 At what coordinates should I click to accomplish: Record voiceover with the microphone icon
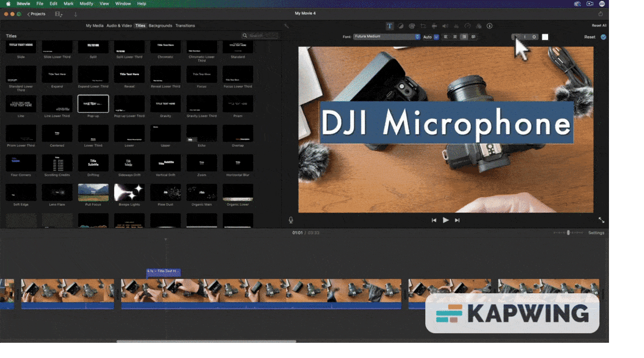(291, 220)
